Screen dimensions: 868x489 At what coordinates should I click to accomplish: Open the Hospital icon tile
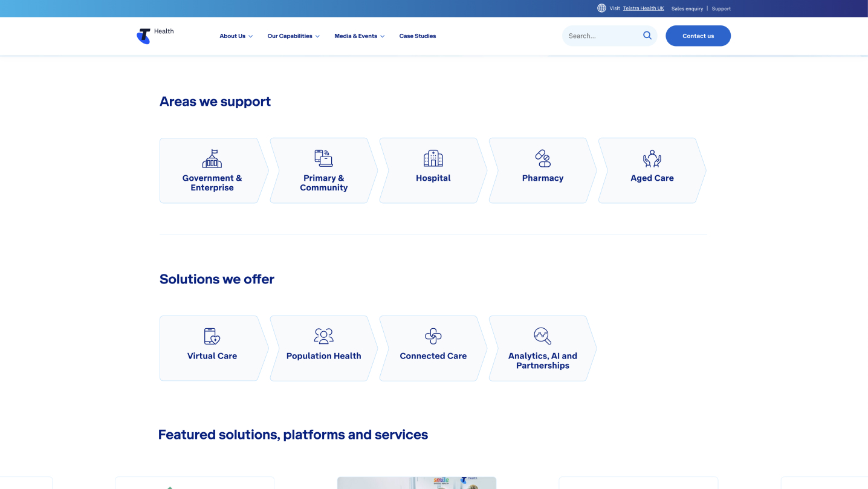coord(433,158)
